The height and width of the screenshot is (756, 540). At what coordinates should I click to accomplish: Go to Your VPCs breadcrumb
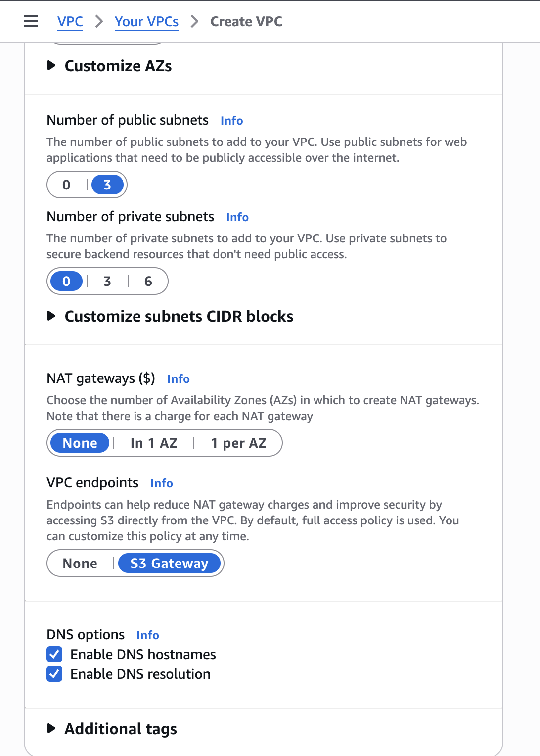click(146, 22)
